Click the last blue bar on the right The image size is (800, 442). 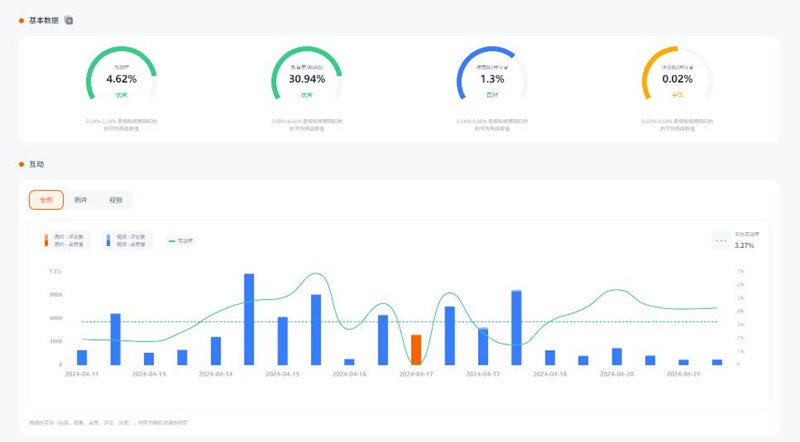pyautogui.click(x=717, y=362)
